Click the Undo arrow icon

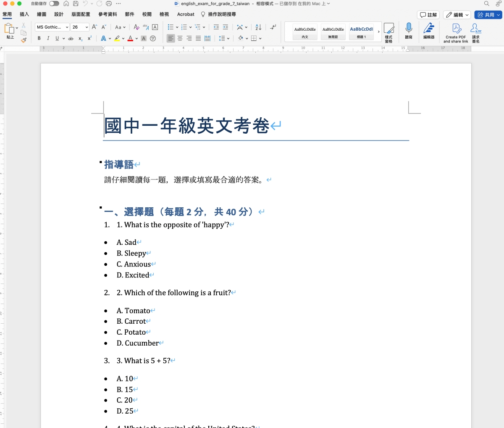[x=85, y=4]
